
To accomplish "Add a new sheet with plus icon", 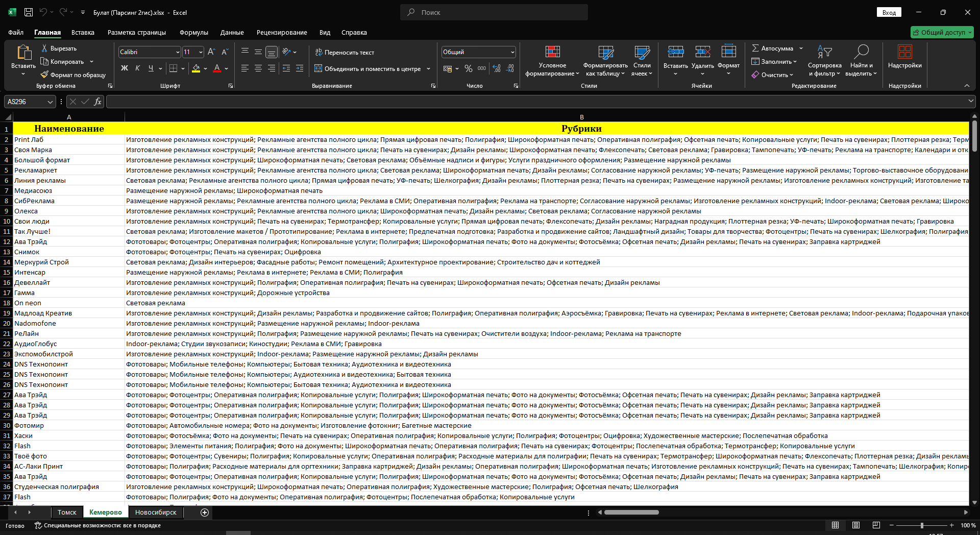I will [x=205, y=513].
